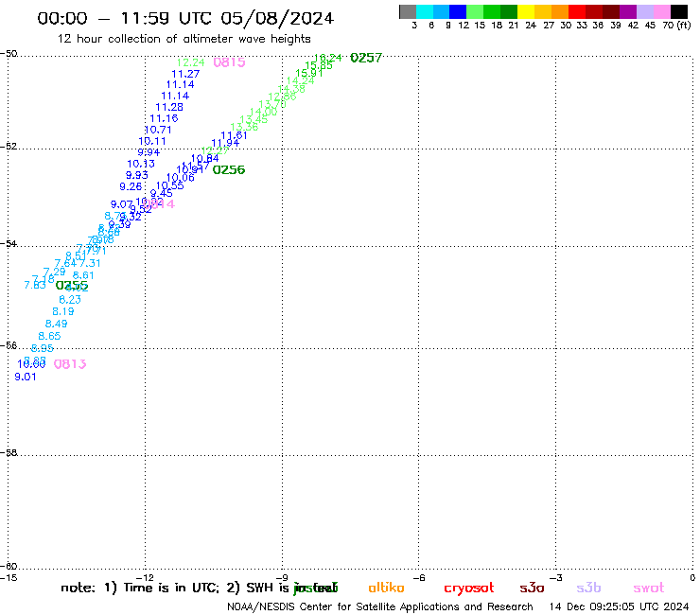700x615 pixels.
Task: Select the '9.26' wave height reading
Action: click(131, 186)
